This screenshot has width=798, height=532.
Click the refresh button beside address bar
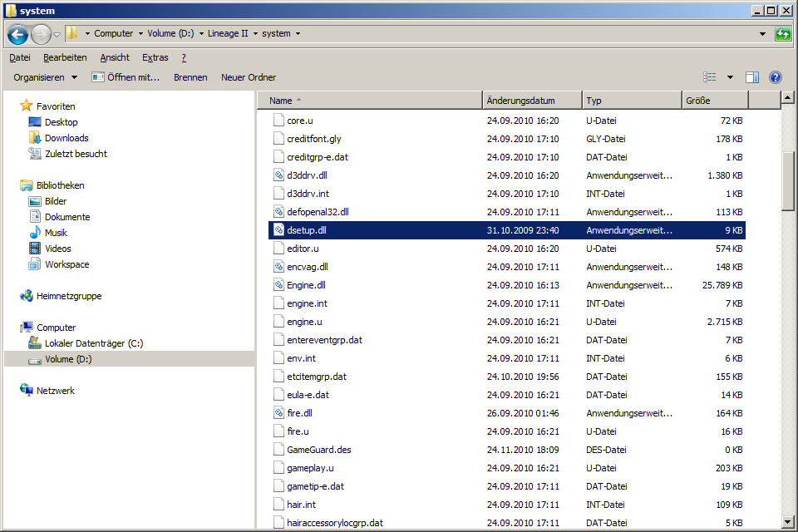pos(782,34)
